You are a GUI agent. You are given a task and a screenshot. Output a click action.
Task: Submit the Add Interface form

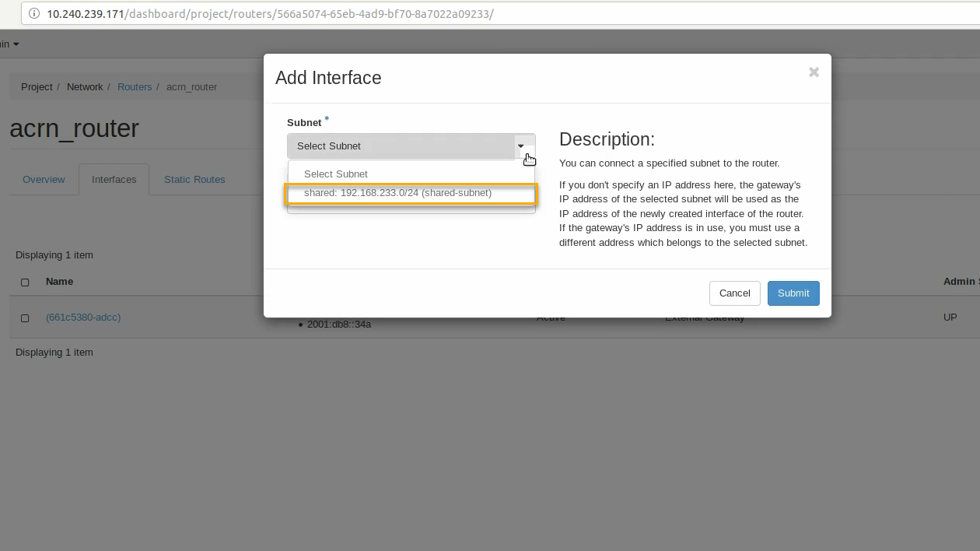pos(793,293)
